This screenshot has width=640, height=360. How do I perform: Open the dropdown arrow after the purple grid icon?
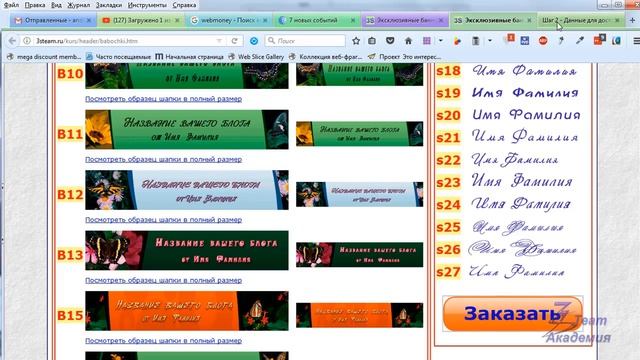[440, 41]
